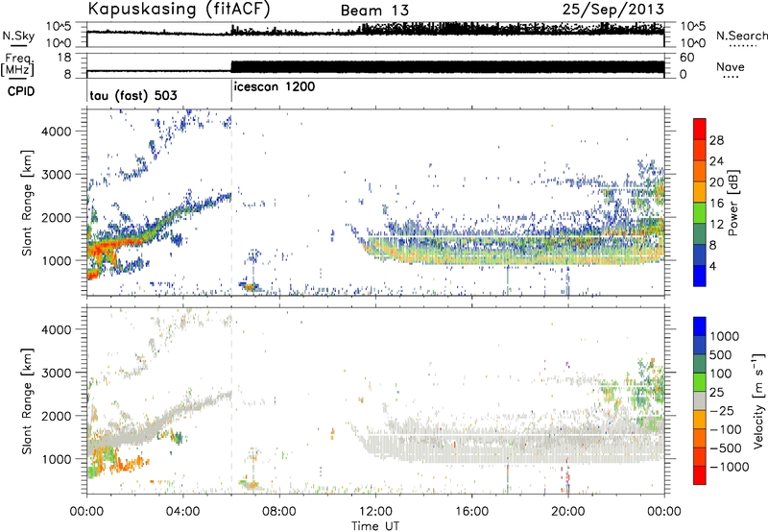Click the 60 tick on Nave axis
This screenshot has width=768, height=532.
coord(687,58)
